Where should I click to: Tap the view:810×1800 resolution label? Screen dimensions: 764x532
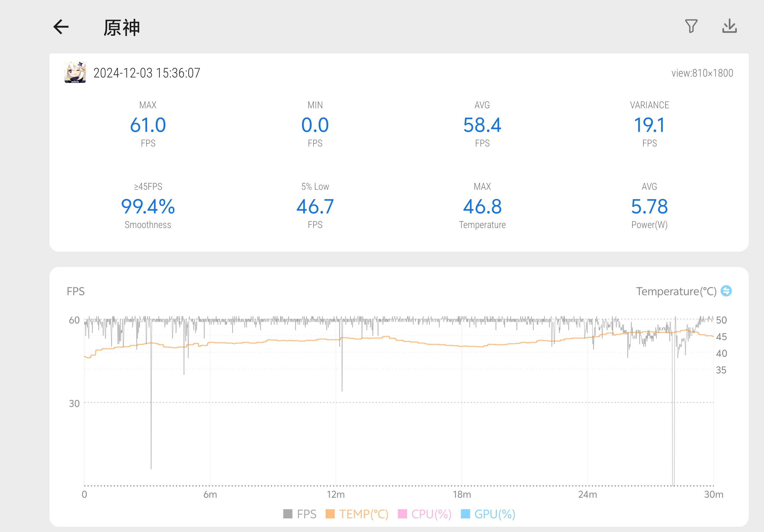pyautogui.click(x=702, y=73)
